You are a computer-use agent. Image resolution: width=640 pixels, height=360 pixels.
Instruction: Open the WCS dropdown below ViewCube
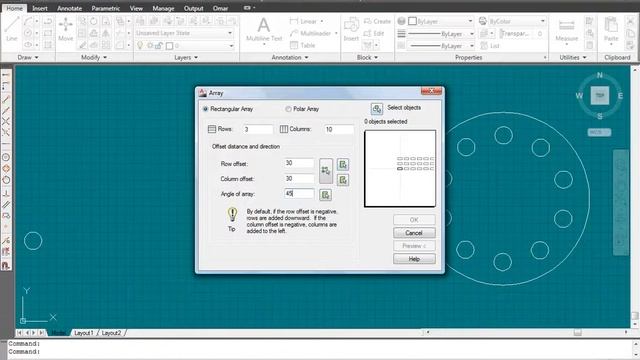pos(599,132)
